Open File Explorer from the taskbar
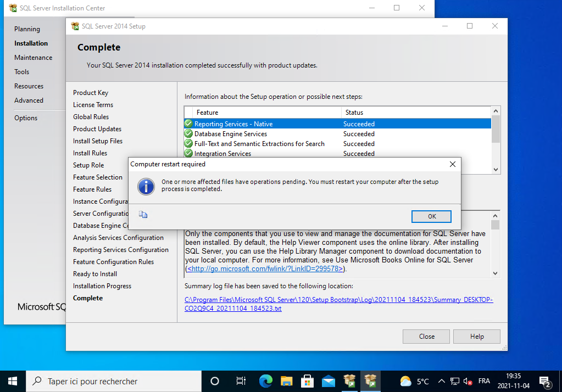The image size is (562, 392). [x=286, y=381]
